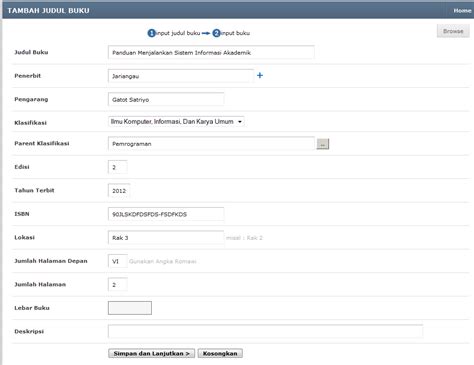474x365 pixels.
Task: Select the Edisi input box
Action: click(x=117, y=167)
